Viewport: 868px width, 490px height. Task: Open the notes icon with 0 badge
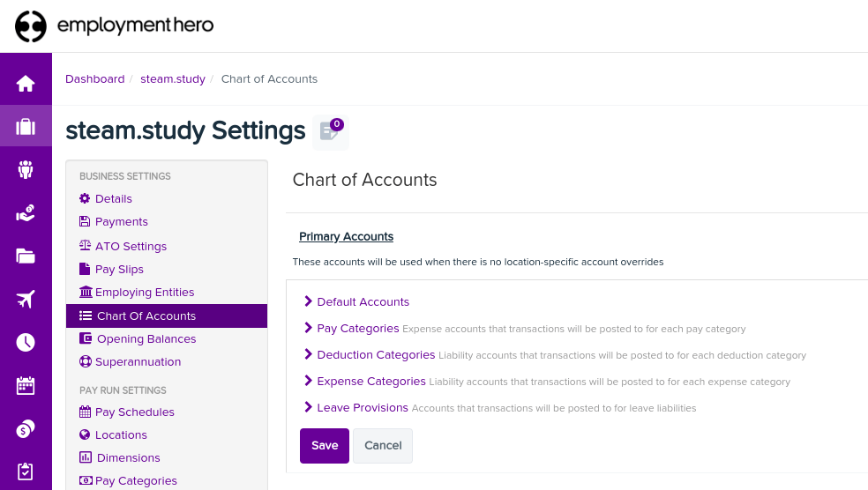330,132
